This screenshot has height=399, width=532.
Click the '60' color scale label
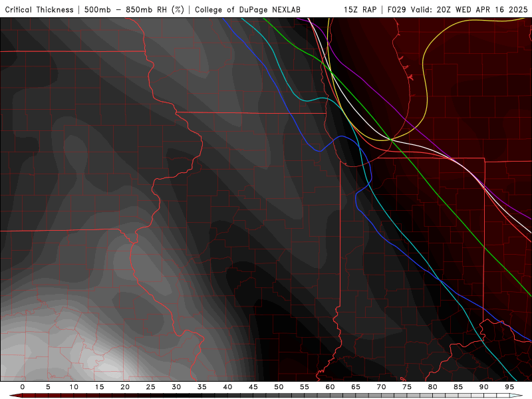[330, 387]
